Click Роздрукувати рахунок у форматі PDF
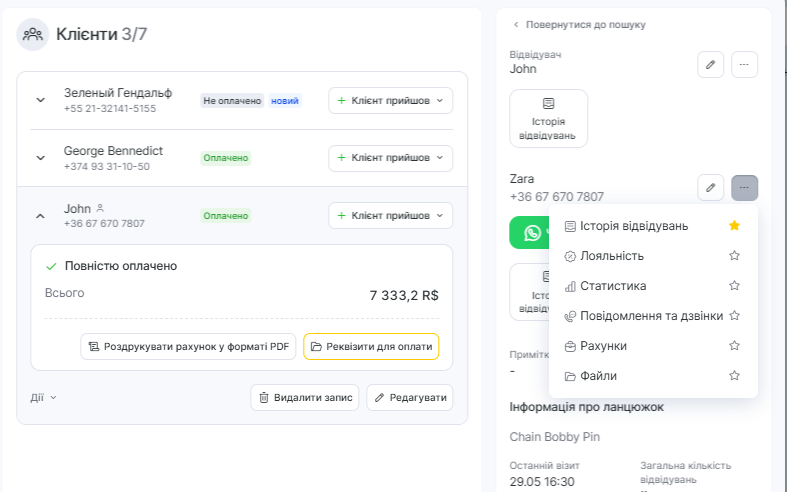Image resolution: width=787 pixels, height=492 pixels. pos(188,347)
